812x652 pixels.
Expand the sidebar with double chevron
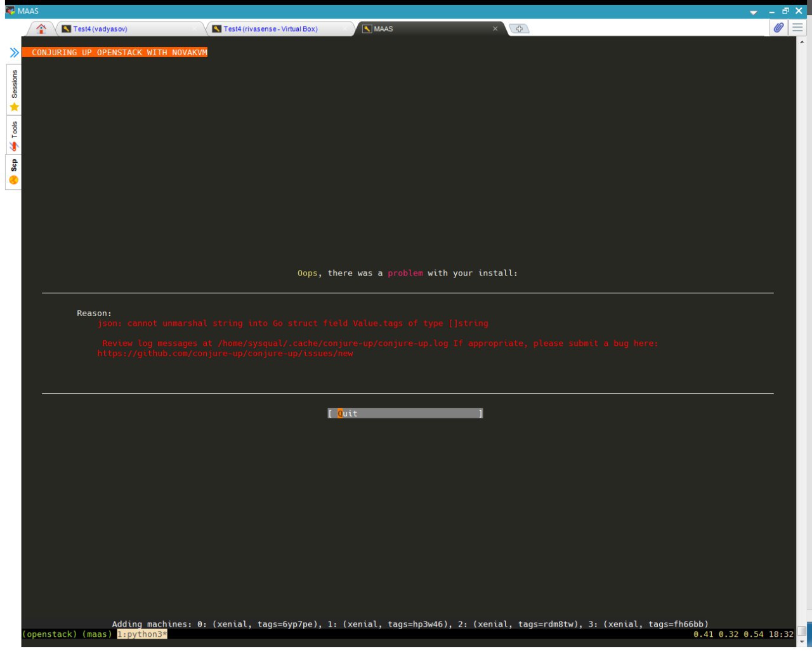[x=14, y=53]
